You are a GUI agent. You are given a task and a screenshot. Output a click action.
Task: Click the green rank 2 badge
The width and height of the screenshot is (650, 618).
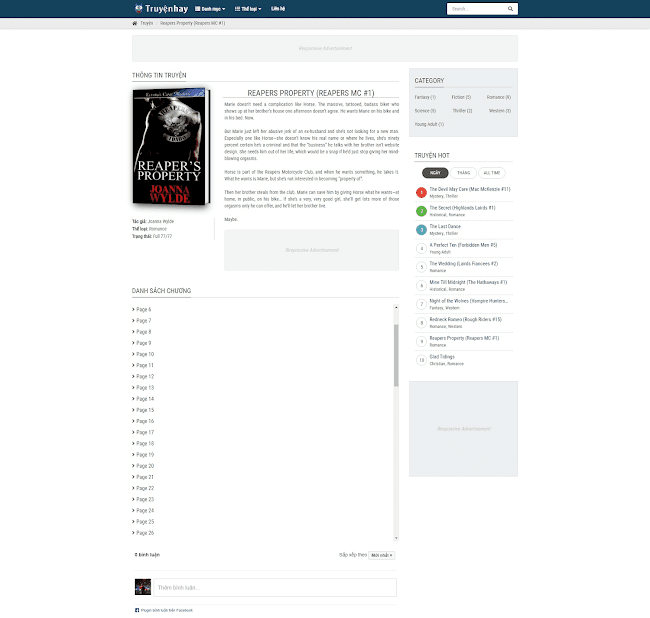click(x=421, y=211)
